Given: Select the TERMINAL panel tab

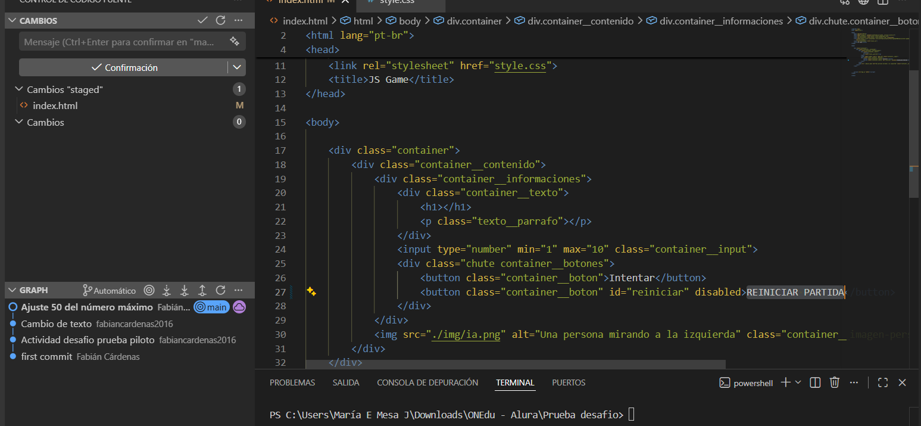Looking at the screenshot, I should click(x=515, y=383).
